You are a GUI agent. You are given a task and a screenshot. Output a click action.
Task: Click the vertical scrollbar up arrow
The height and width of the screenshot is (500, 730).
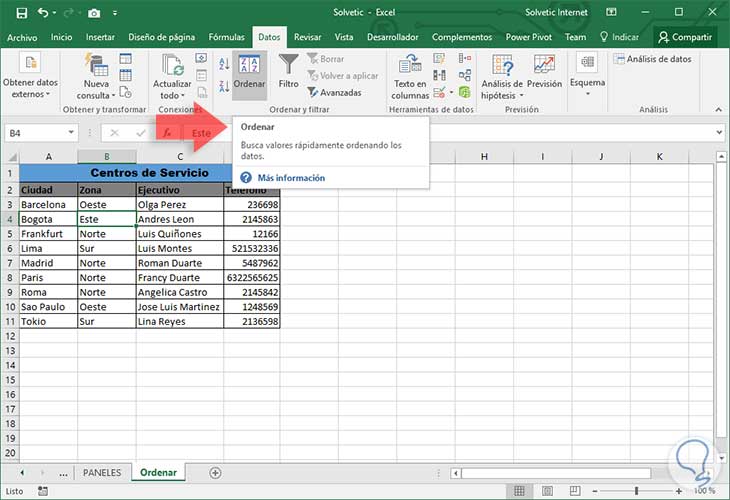coord(721,157)
